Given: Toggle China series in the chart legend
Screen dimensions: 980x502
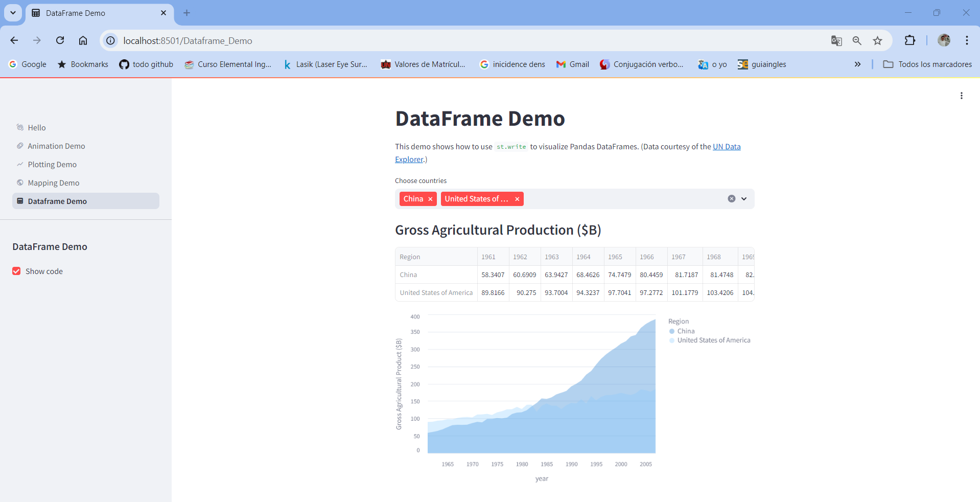Looking at the screenshot, I should click(682, 331).
